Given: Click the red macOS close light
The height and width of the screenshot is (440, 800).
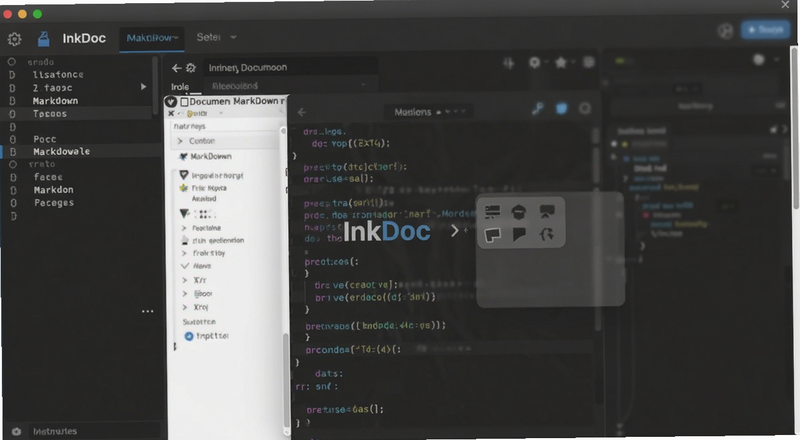Looking at the screenshot, I should pyautogui.click(x=7, y=14).
